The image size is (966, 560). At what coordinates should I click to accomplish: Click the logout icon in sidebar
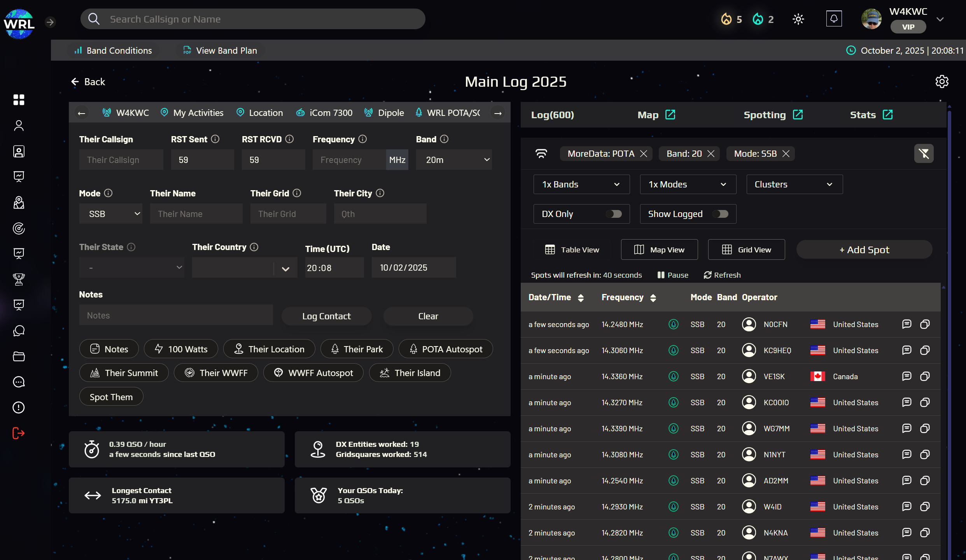click(x=19, y=433)
